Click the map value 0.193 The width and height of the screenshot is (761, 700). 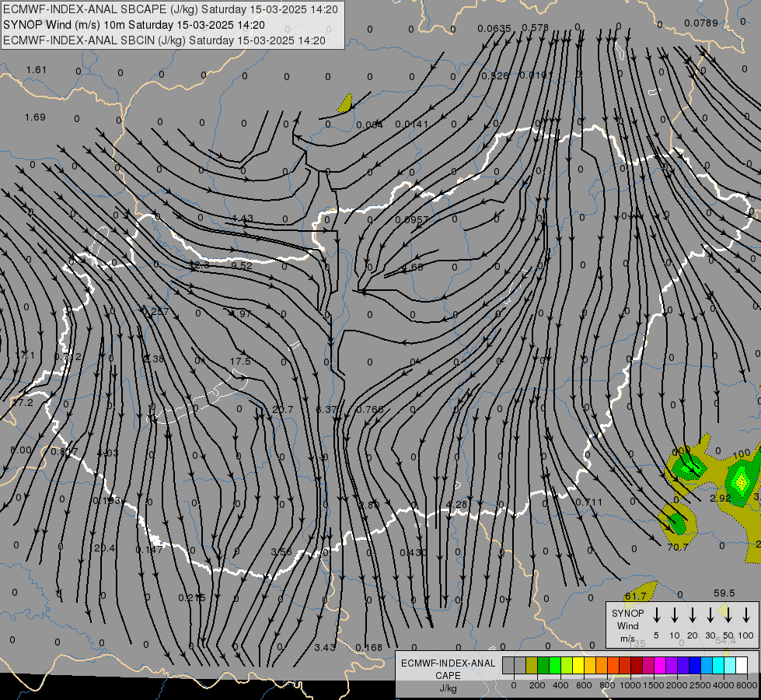pyautogui.click(x=106, y=501)
